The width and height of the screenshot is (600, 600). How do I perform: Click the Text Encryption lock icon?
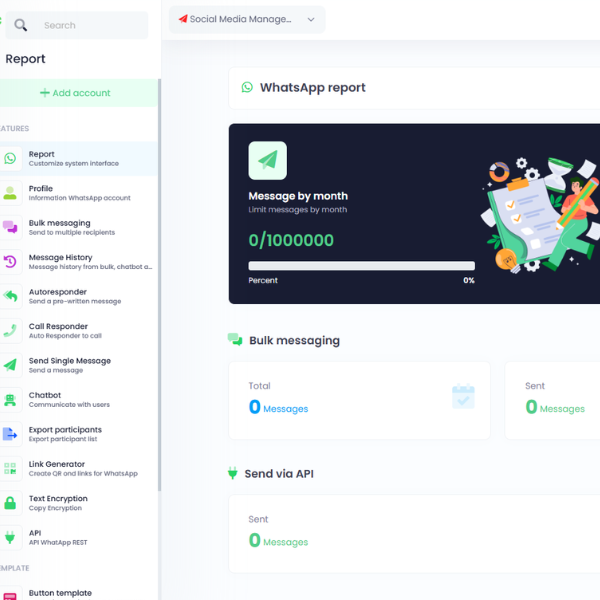click(10, 503)
